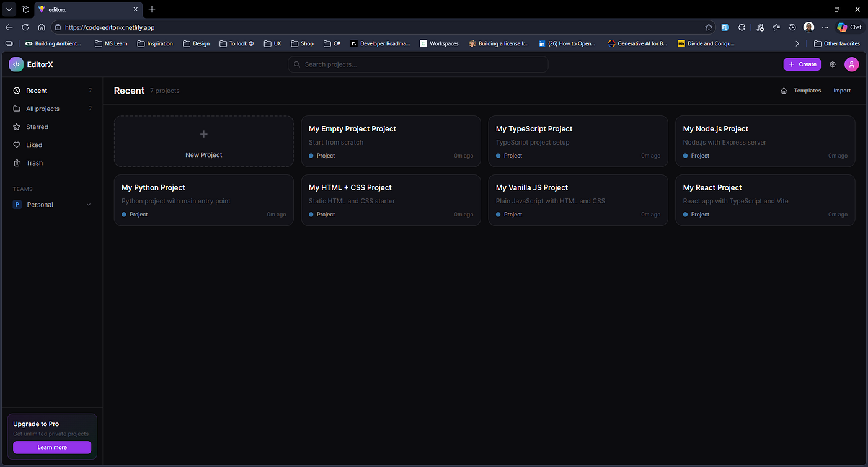Click the Import button
This screenshot has height=467, width=868.
point(842,91)
